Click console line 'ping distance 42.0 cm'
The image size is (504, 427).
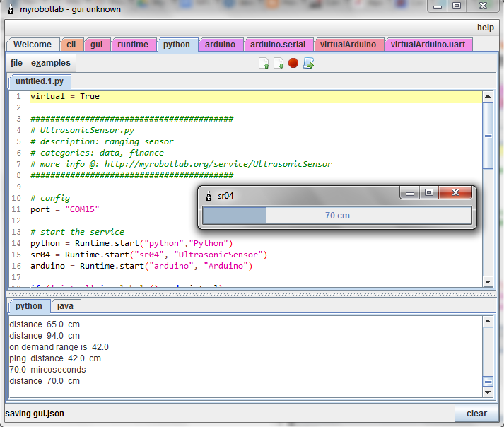click(55, 358)
